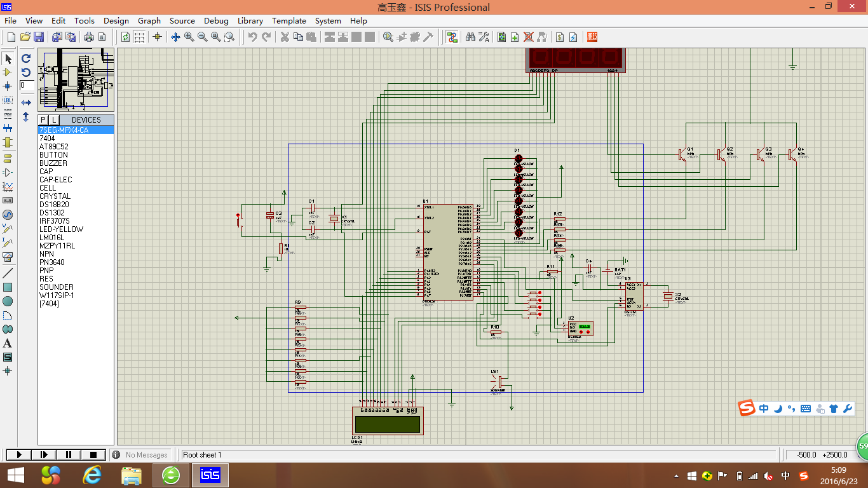This screenshot has width=868, height=488.
Task: Click the Save design floppy icon
Action: point(39,37)
